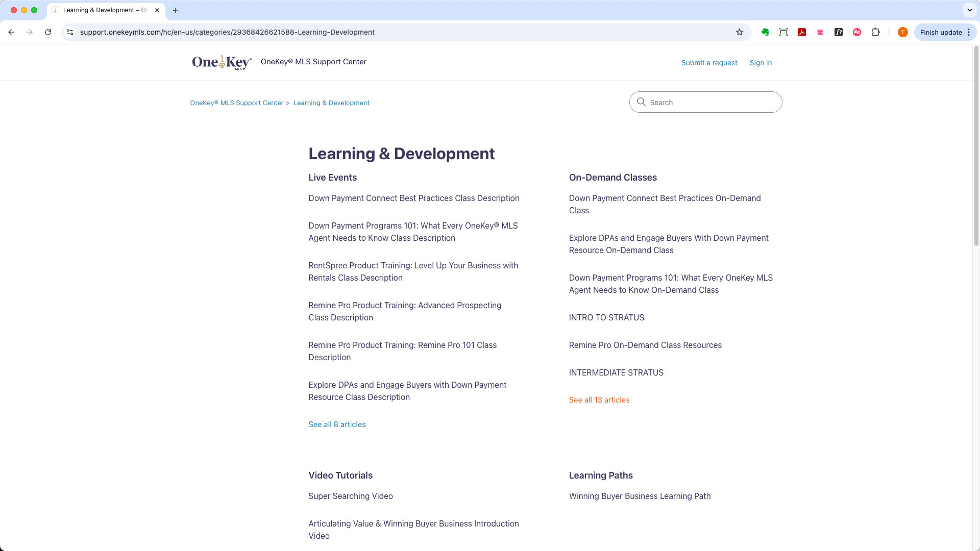Click the Submit a request link

(709, 62)
